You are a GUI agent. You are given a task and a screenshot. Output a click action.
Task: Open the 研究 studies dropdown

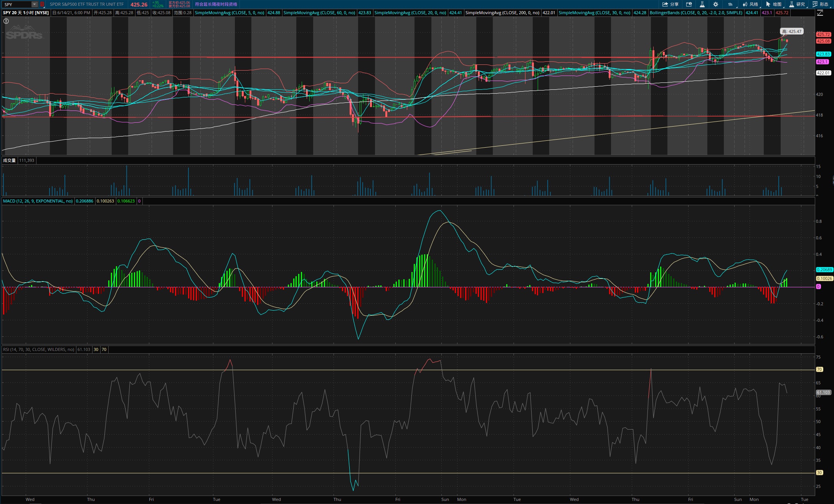[x=797, y=4]
